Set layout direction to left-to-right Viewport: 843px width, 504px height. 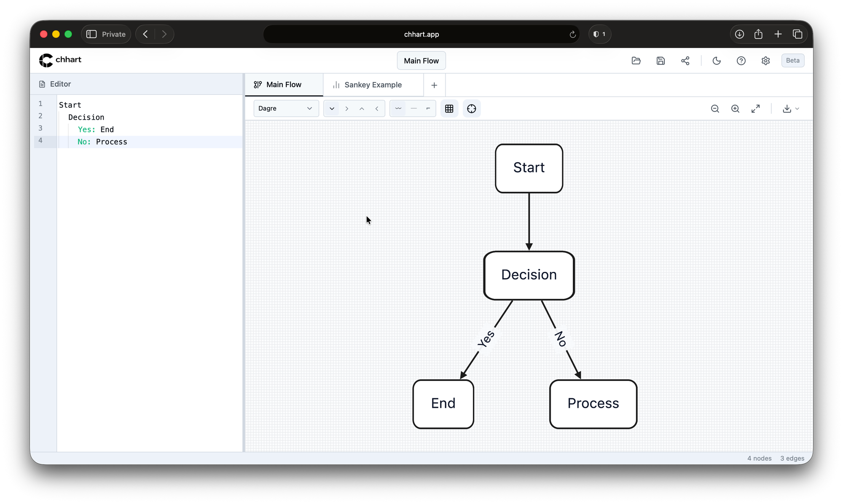tap(347, 109)
